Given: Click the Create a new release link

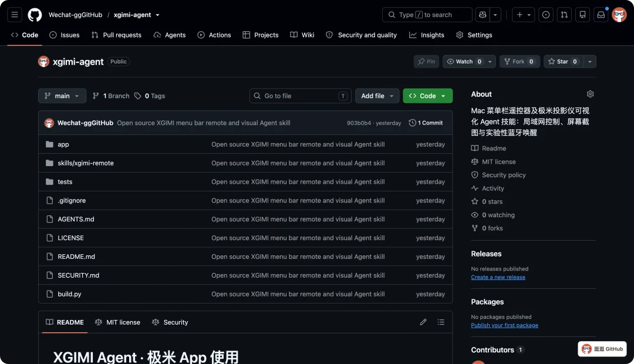Looking at the screenshot, I should click(498, 277).
